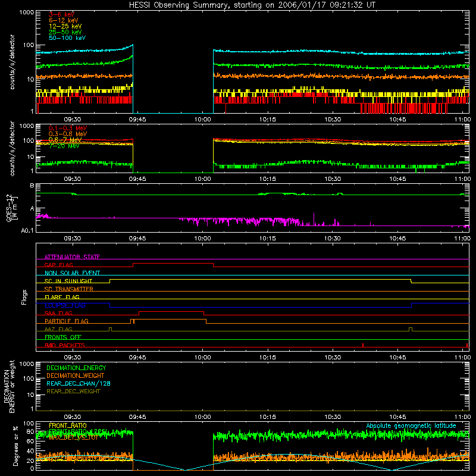Click the Absolute geomagnetic latitude label
Screen dimensions: 476x476
(x=411, y=425)
